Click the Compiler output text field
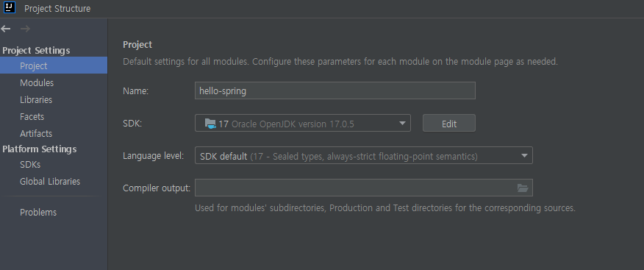 pos(355,188)
